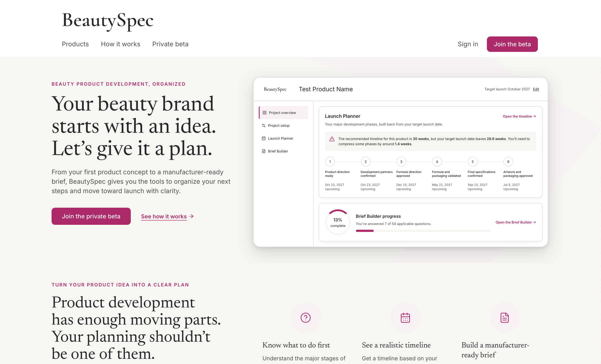Click timeline step 5 circle
The width and height of the screenshot is (601, 364).
[x=472, y=162]
